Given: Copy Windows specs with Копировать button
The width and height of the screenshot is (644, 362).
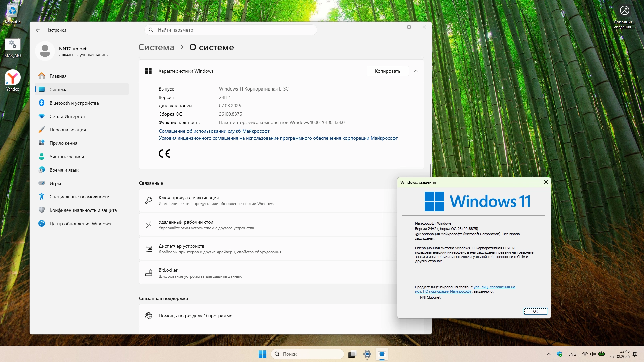Looking at the screenshot, I should (x=387, y=71).
